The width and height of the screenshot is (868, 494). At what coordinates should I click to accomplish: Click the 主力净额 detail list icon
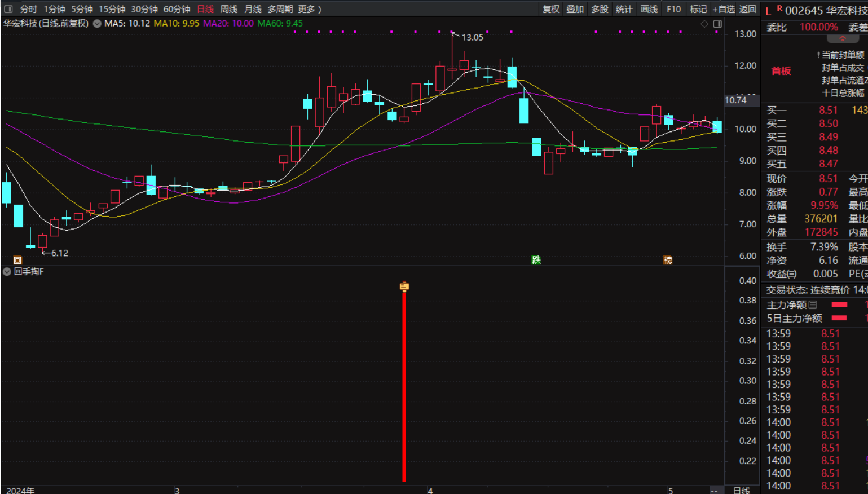(x=813, y=305)
